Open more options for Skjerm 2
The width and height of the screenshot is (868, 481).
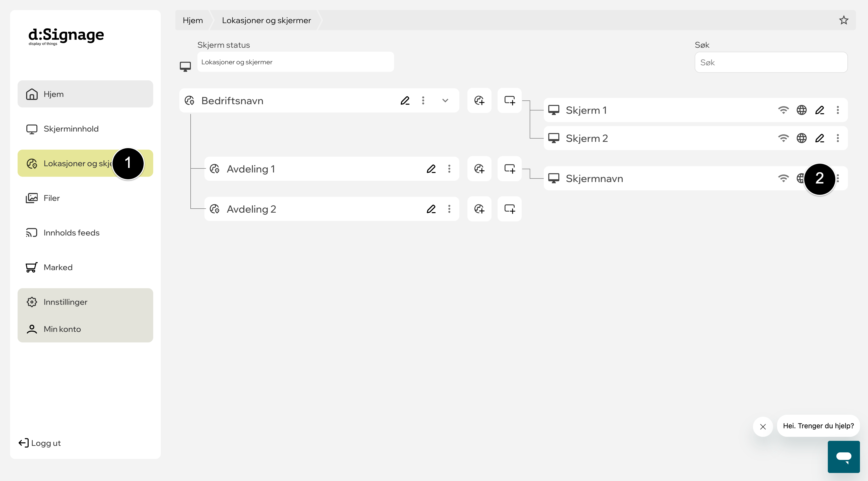(x=838, y=138)
